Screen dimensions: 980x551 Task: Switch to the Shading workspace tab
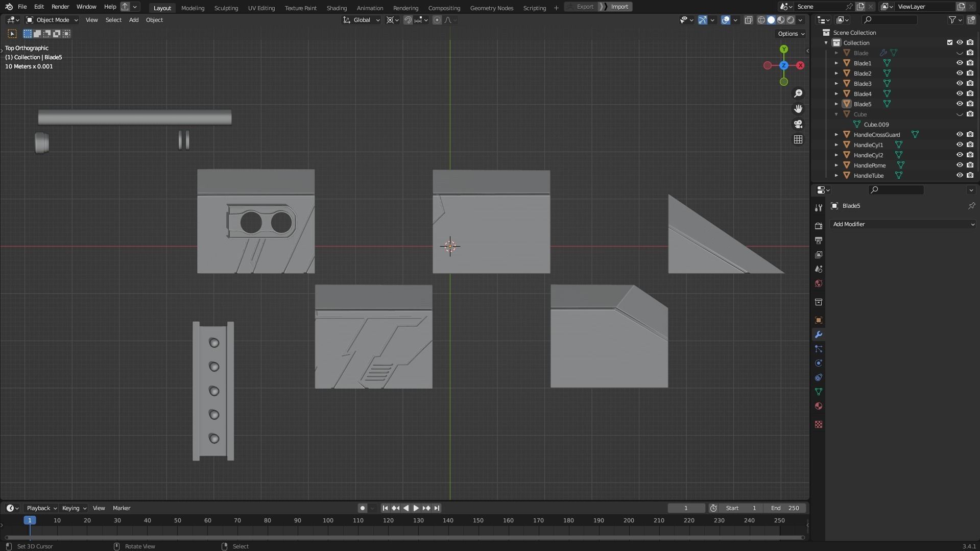click(337, 8)
